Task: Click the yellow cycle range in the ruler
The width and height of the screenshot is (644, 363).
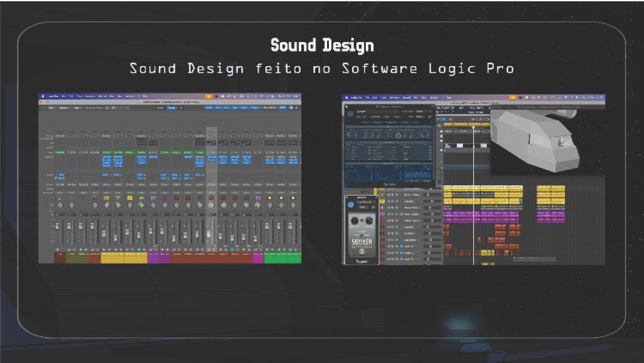Action: coord(466,124)
